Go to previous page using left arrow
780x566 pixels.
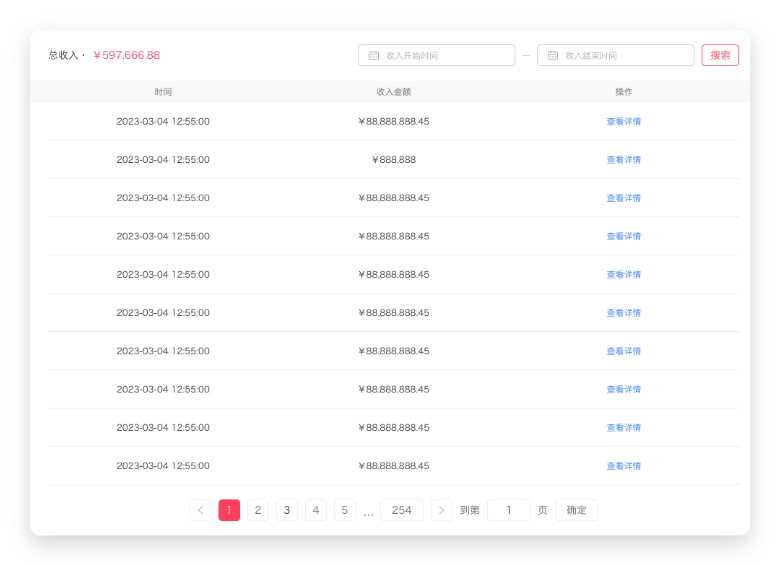(x=200, y=510)
